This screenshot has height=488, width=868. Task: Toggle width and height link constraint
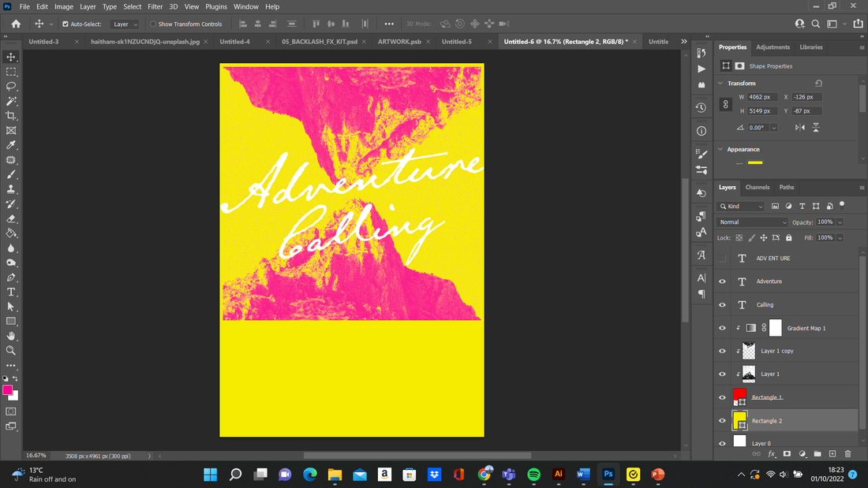[x=725, y=104]
